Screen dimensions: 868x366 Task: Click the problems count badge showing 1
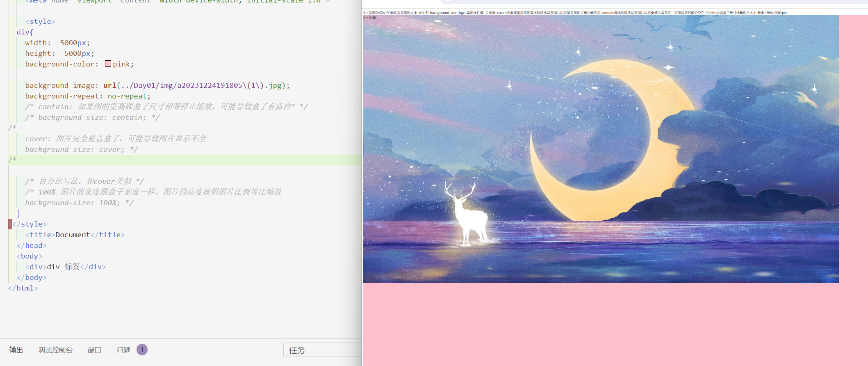coord(142,350)
